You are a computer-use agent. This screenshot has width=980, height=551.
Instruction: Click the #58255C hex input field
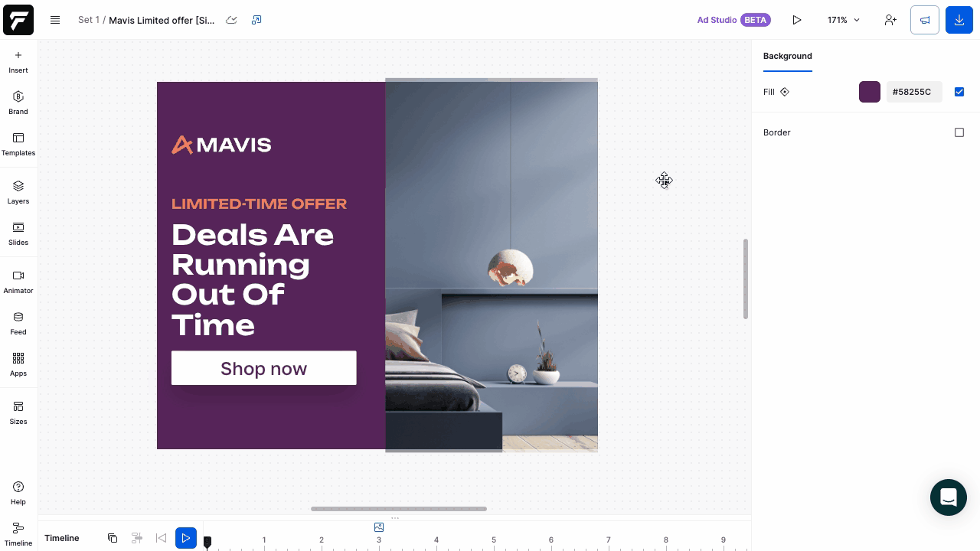click(914, 92)
